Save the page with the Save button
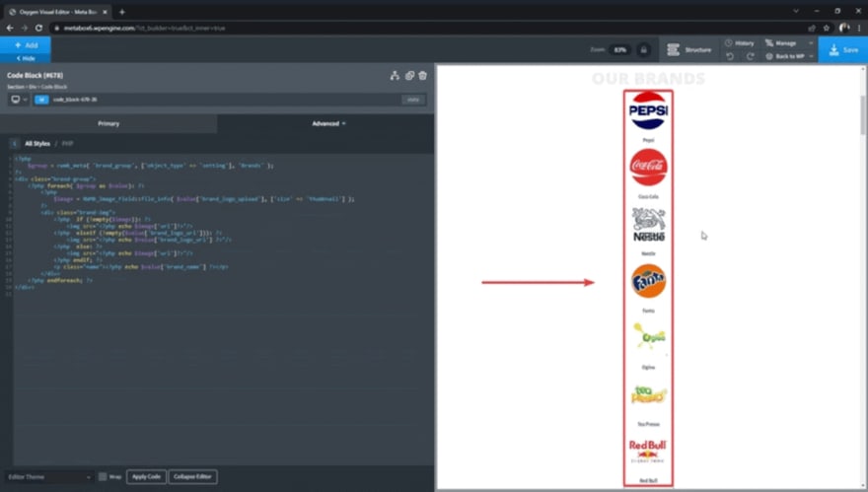This screenshot has height=492, width=868. [x=843, y=50]
